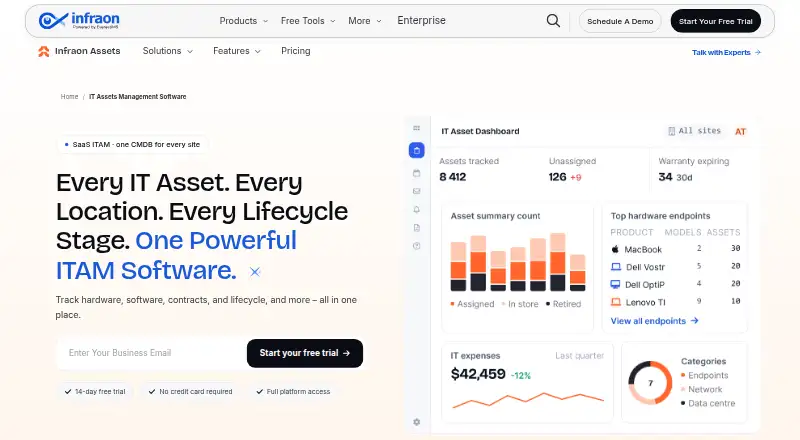Go to the Home breadcrumb

69,96
